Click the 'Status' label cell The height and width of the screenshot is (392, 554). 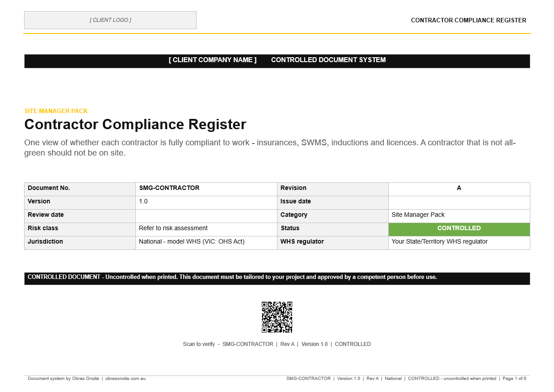click(333, 229)
